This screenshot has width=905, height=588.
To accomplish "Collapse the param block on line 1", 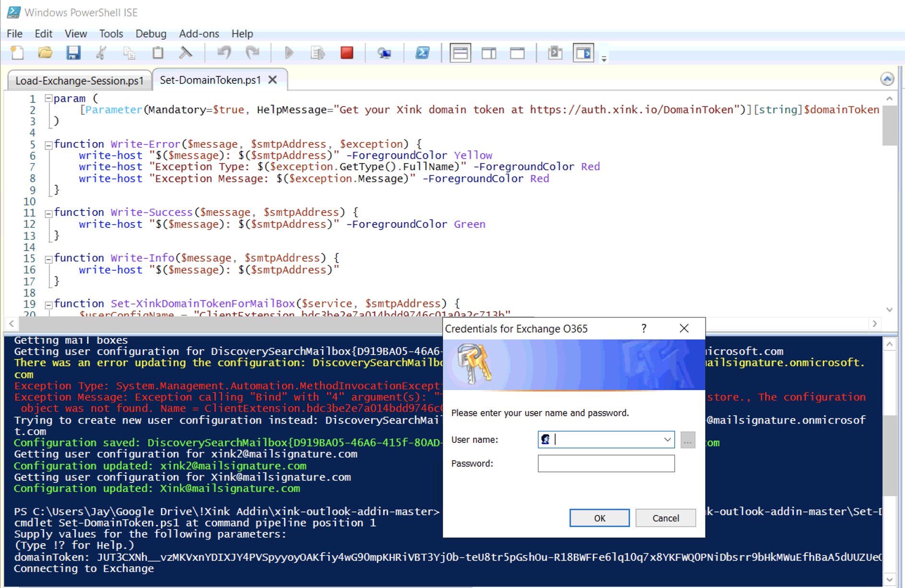I will coord(48,98).
